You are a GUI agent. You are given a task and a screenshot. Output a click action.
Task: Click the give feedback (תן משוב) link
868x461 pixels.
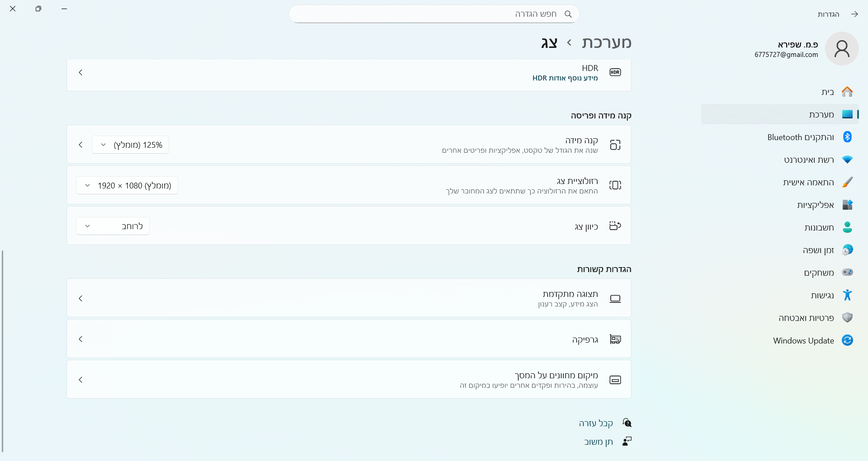point(598,442)
